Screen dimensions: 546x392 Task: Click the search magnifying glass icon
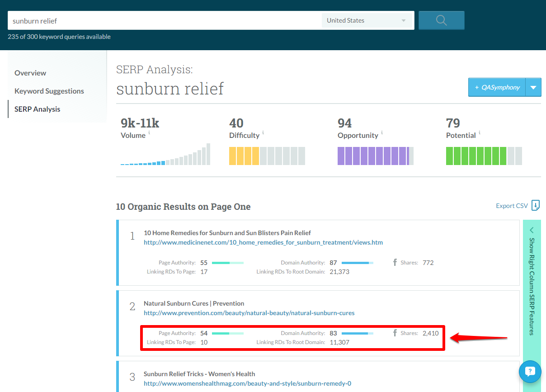(x=441, y=20)
